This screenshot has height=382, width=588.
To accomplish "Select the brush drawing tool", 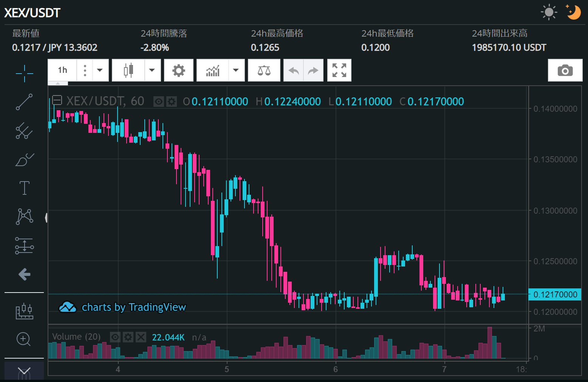I will coord(24,159).
